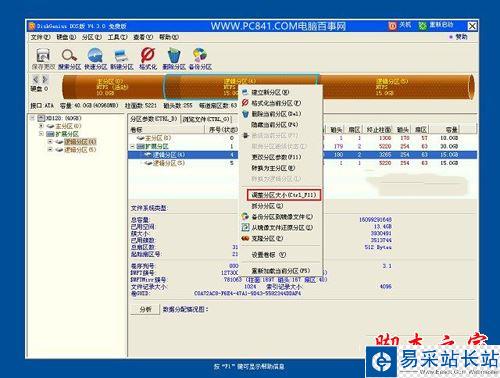Open the 备份分区 backup partition tool
The width and height of the screenshot is (500, 378).
click(x=200, y=59)
